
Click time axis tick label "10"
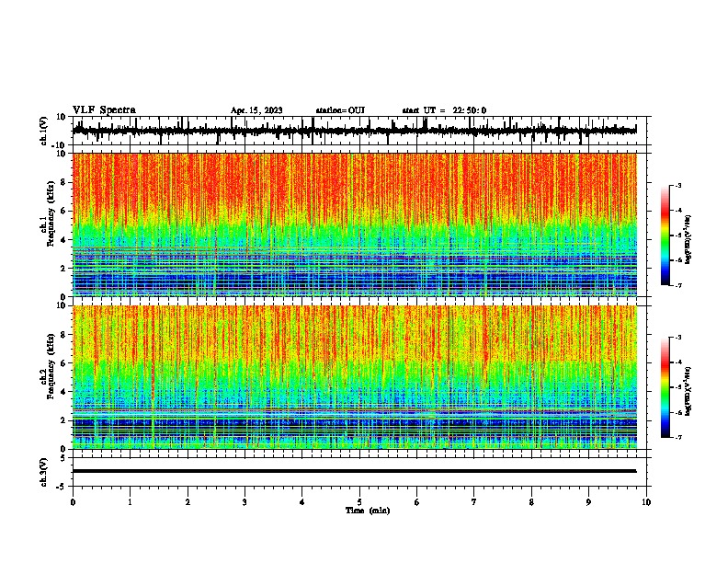pos(646,502)
